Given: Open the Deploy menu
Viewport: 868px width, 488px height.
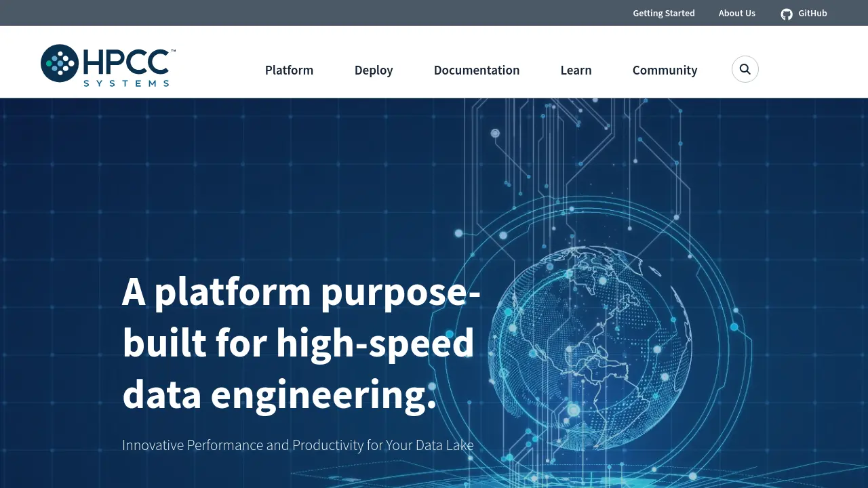Looking at the screenshot, I should point(374,70).
